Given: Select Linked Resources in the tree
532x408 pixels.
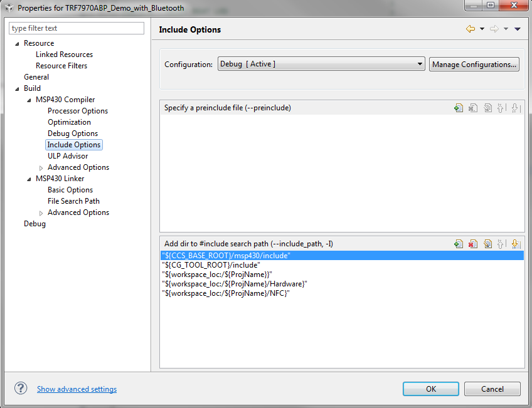Looking at the screenshot, I should pos(64,55).
